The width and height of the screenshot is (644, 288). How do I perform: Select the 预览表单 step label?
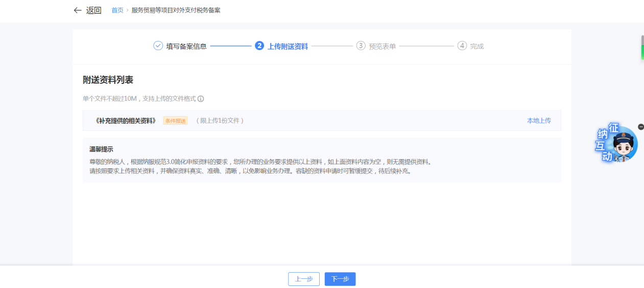pyautogui.click(x=383, y=47)
